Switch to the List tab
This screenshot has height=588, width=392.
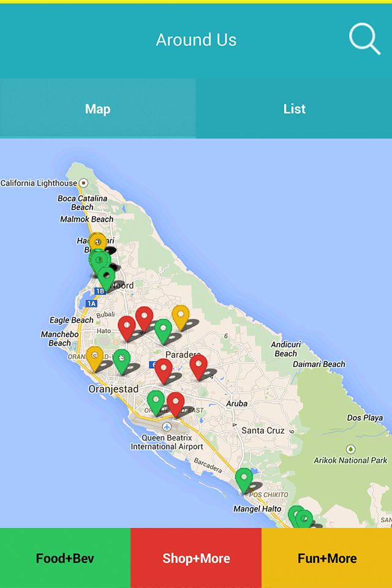tap(294, 109)
